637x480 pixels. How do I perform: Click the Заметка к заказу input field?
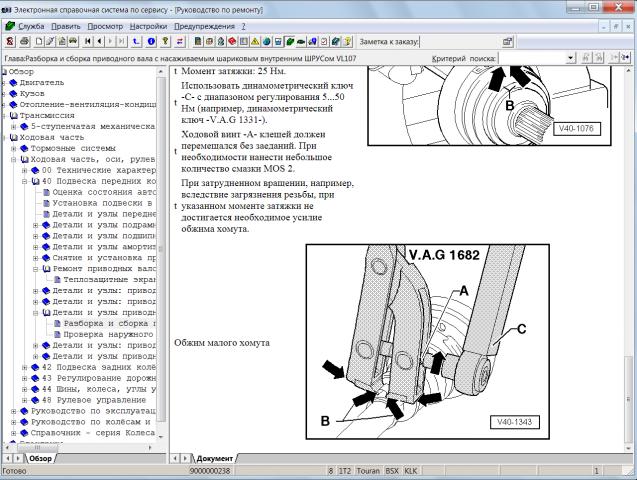[459, 41]
